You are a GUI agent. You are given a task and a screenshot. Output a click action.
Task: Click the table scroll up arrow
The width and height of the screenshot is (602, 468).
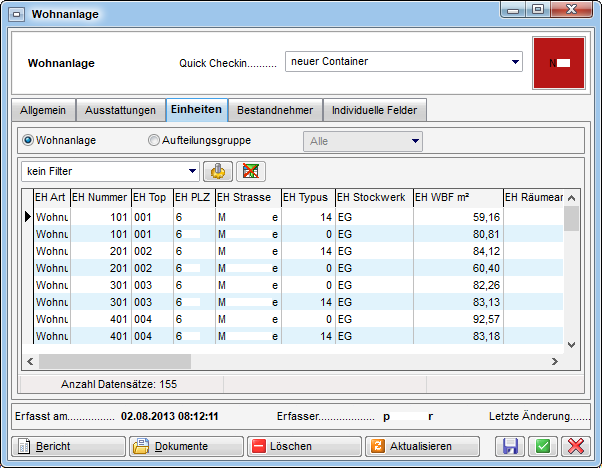pyautogui.click(x=571, y=198)
